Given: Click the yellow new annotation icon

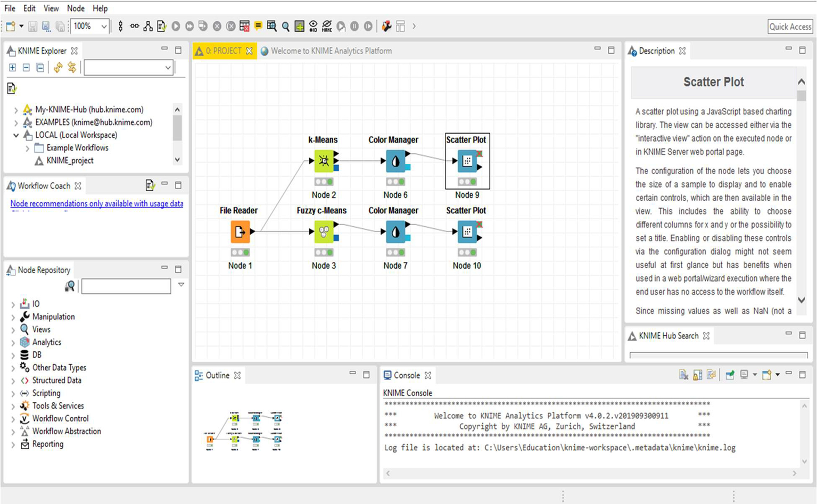Looking at the screenshot, I should point(258,26).
